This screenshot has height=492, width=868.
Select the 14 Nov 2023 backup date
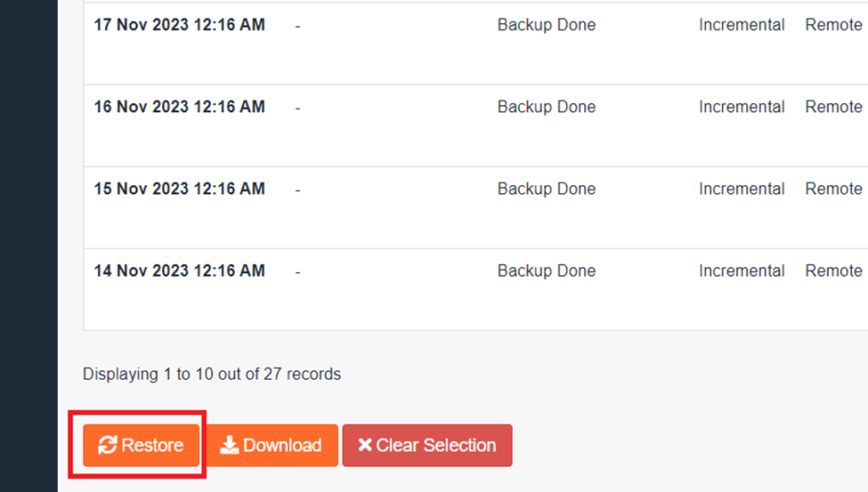(179, 270)
